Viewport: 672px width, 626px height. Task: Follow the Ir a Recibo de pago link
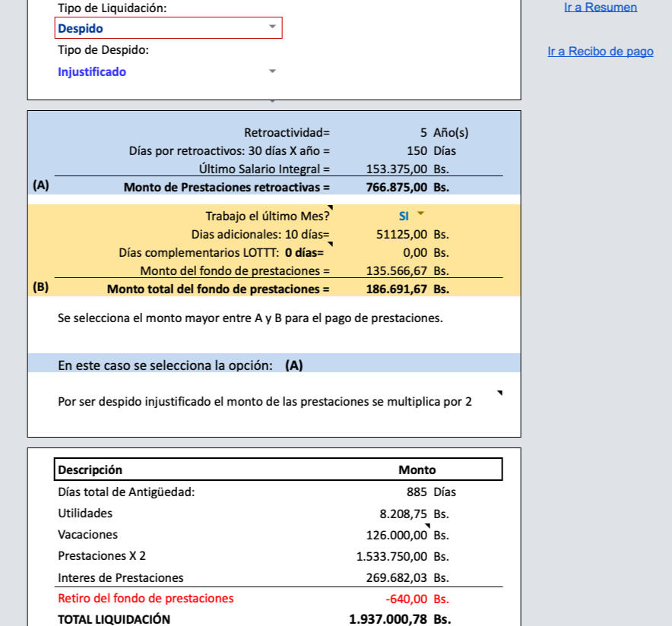pyautogui.click(x=600, y=52)
